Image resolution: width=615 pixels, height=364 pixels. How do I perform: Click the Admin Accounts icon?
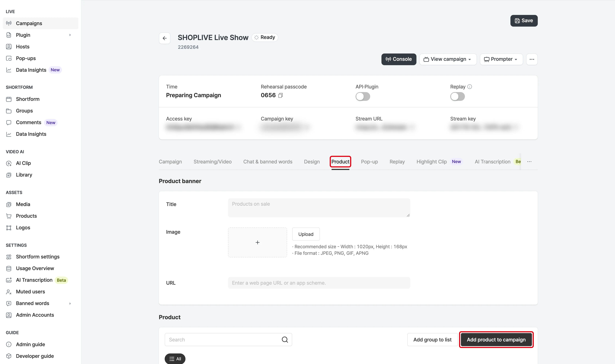[x=9, y=315]
